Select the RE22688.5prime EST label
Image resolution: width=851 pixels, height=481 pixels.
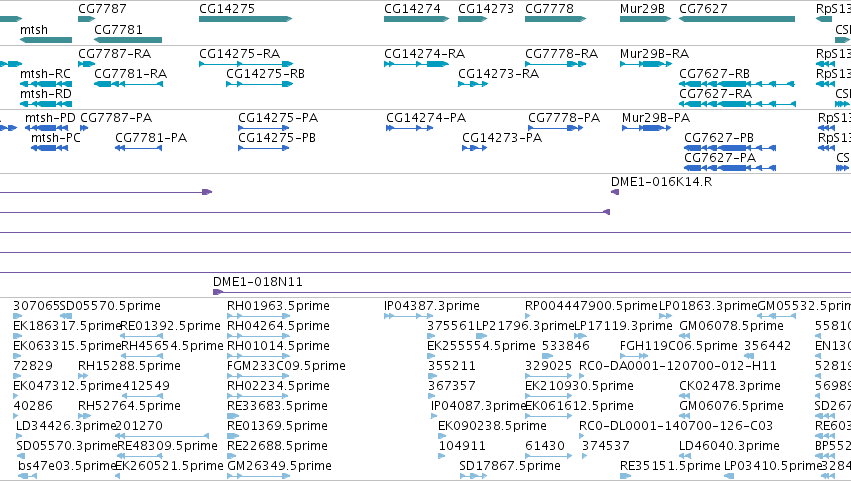pyautogui.click(x=277, y=446)
